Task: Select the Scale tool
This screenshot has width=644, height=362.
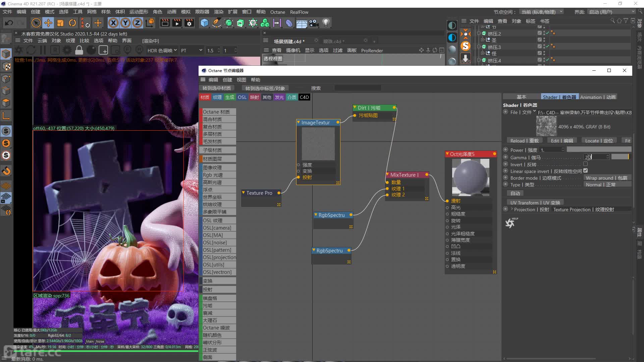Action: pos(60,23)
